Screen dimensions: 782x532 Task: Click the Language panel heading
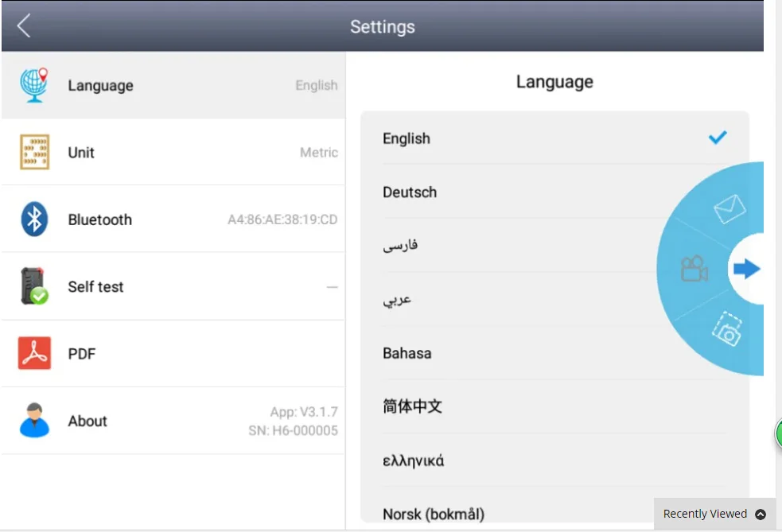click(554, 81)
